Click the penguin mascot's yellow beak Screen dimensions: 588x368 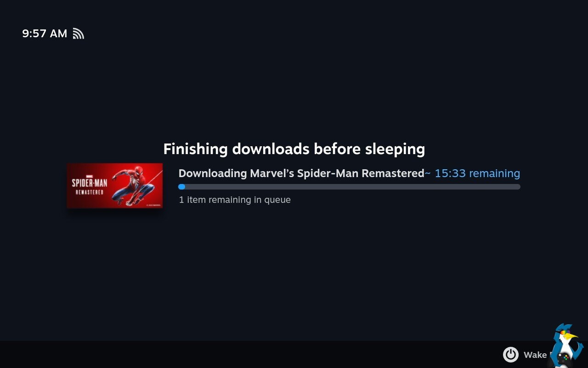coord(571,337)
